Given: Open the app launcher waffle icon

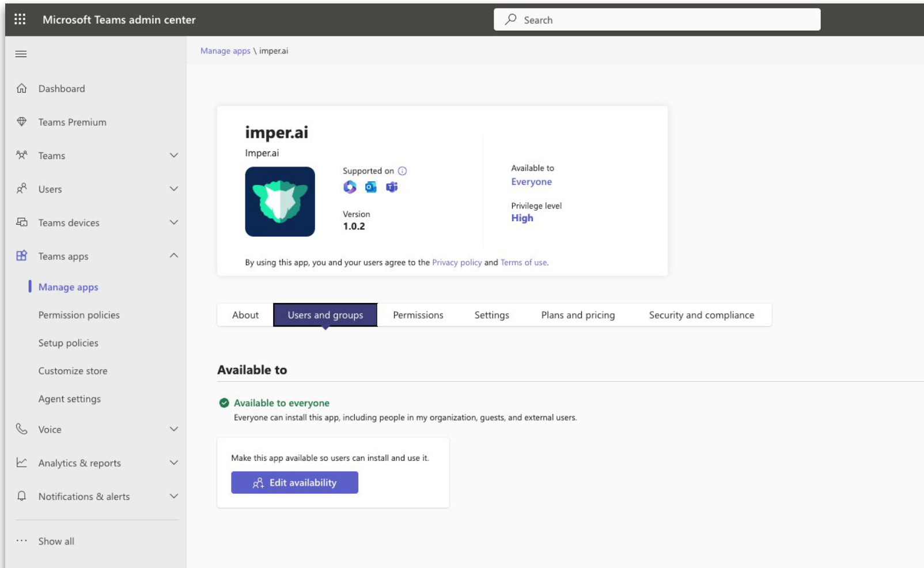Looking at the screenshot, I should (20, 20).
